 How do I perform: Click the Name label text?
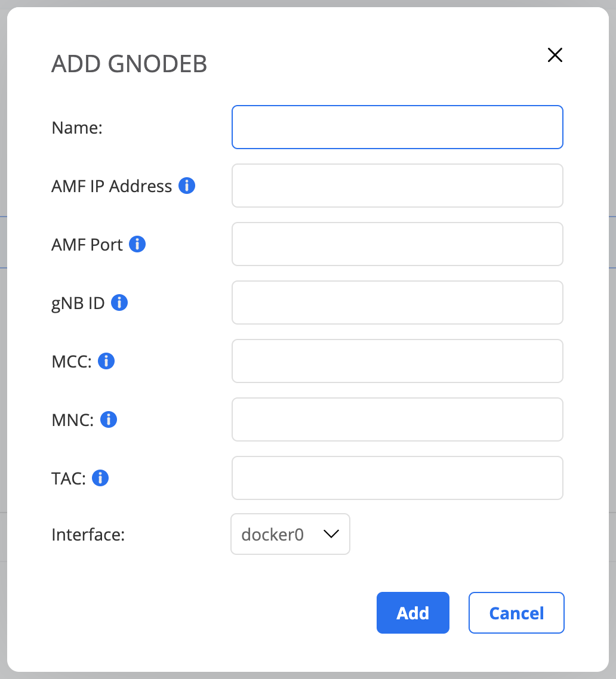(77, 128)
